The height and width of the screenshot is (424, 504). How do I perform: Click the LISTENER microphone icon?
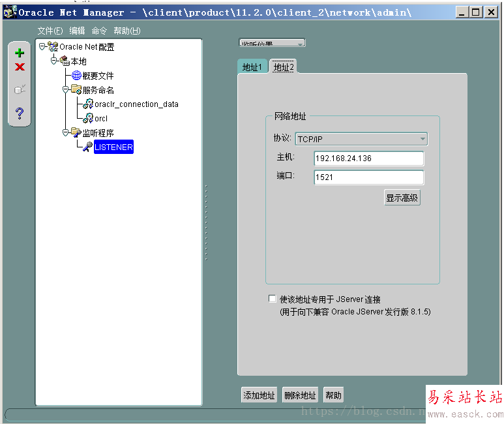[x=88, y=147]
